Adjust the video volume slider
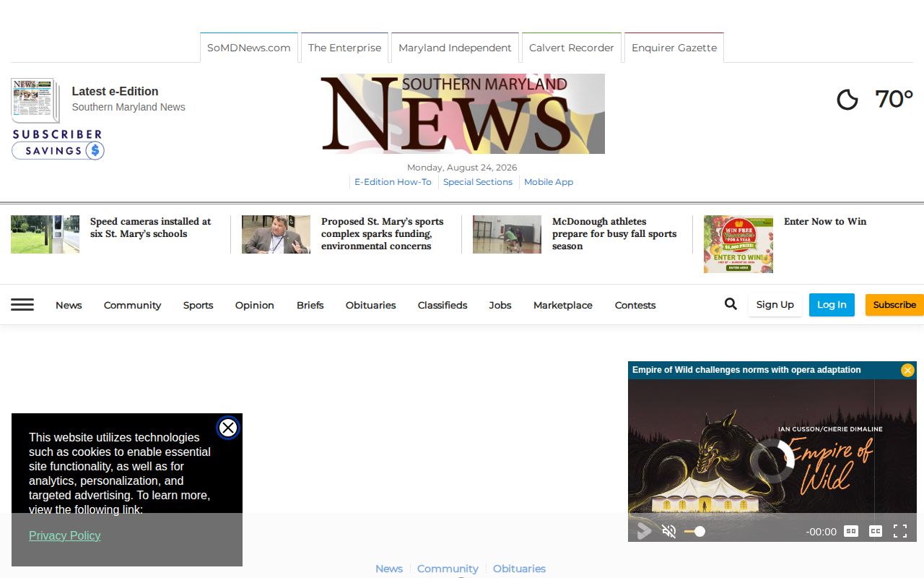 click(694, 532)
